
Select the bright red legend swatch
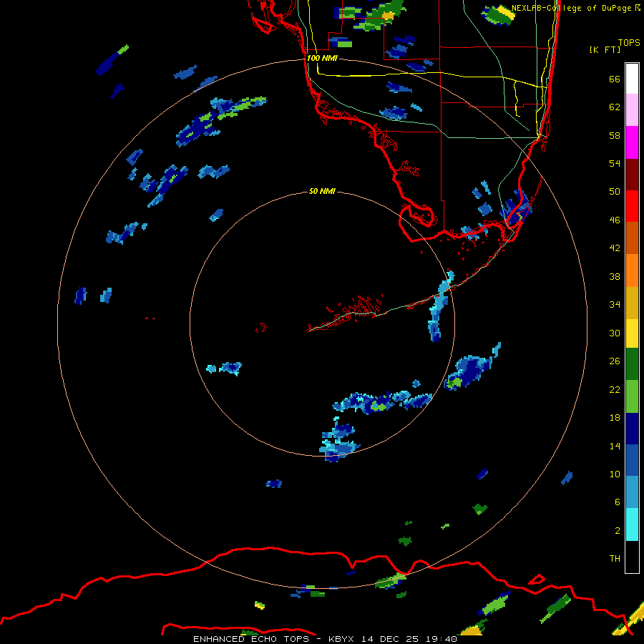point(632,206)
